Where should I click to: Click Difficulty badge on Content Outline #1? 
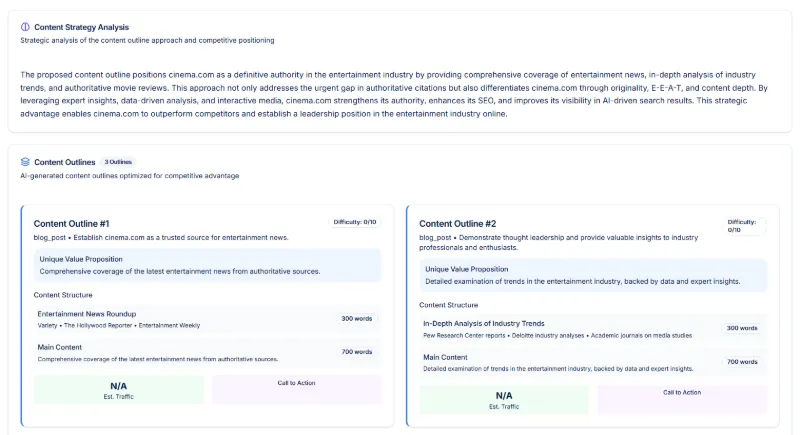pyautogui.click(x=354, y=222)
